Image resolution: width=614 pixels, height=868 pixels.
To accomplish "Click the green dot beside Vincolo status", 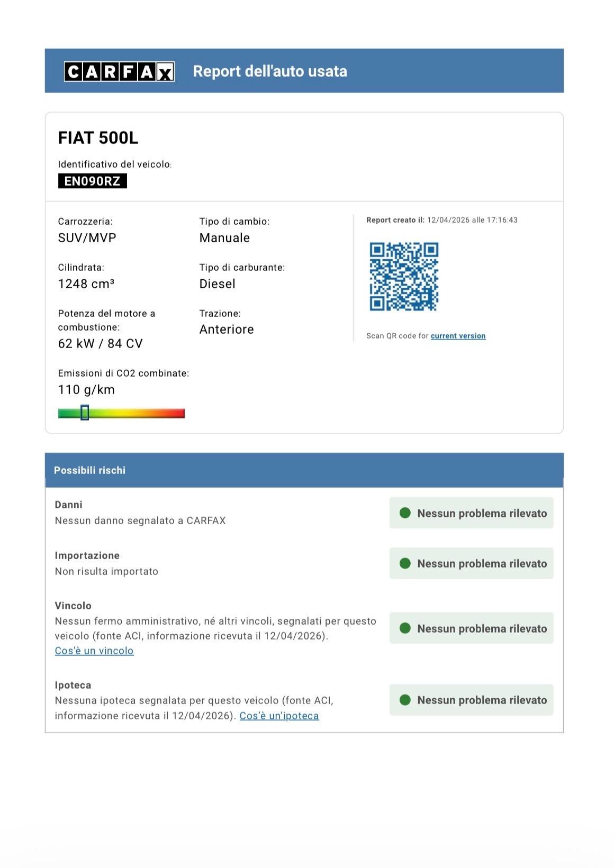I will click(405, 628).
